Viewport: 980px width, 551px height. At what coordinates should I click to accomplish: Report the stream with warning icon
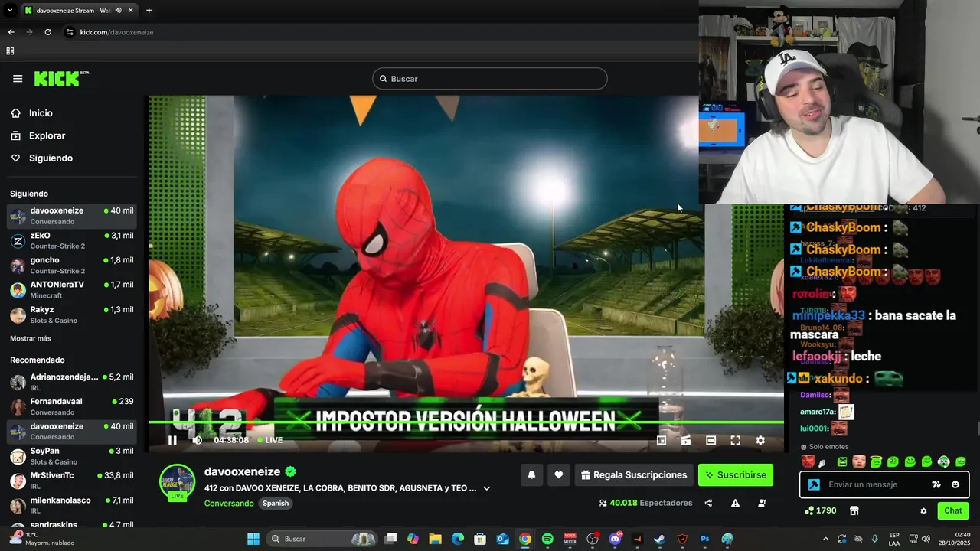coord(735,503)
